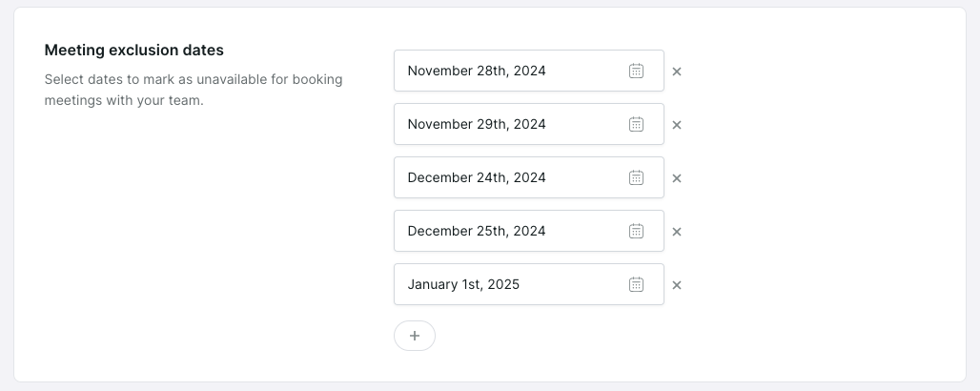Screen dimensions: 980x391
Task: Remove the January 1st, 2025 exclusion date
Action: click(676, 285)
